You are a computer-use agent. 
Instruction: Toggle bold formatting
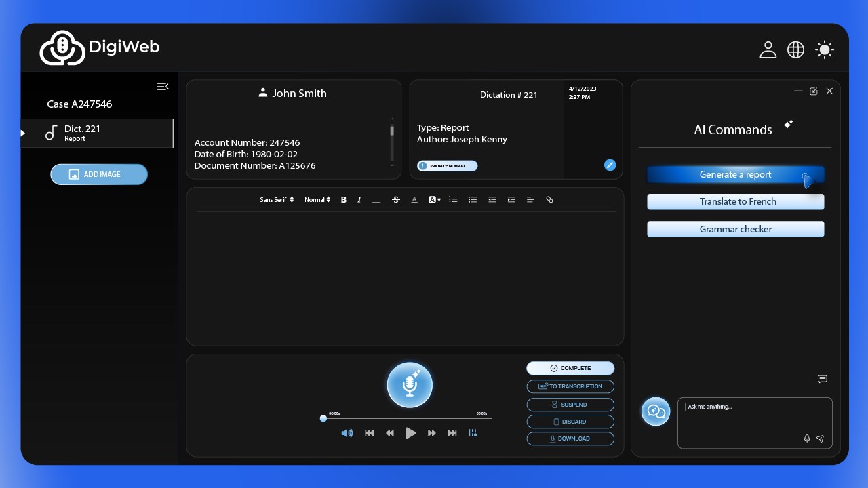pos(344,200)
